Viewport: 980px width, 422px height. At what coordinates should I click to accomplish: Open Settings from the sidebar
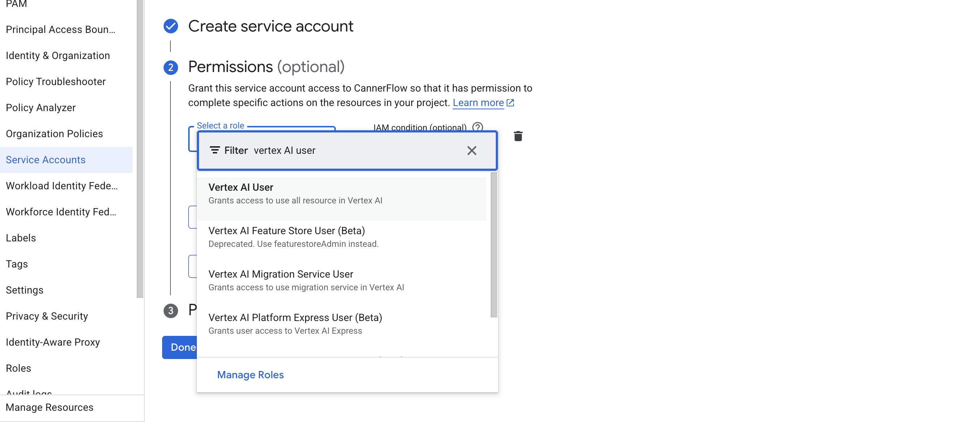[x=24, y=290]
